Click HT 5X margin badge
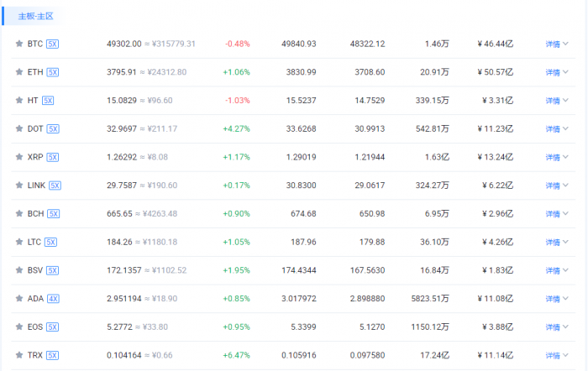Viewport: 588px width, 371px height. coord(48,101)
